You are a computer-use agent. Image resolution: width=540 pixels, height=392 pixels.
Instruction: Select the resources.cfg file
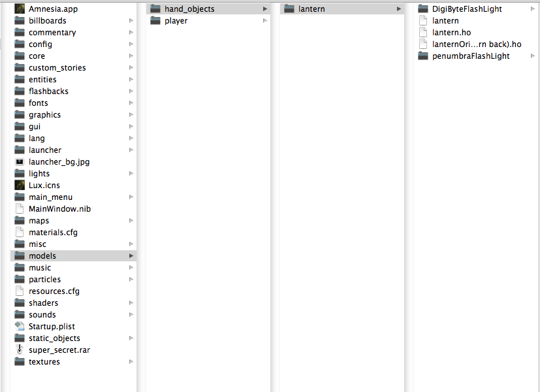54,291
